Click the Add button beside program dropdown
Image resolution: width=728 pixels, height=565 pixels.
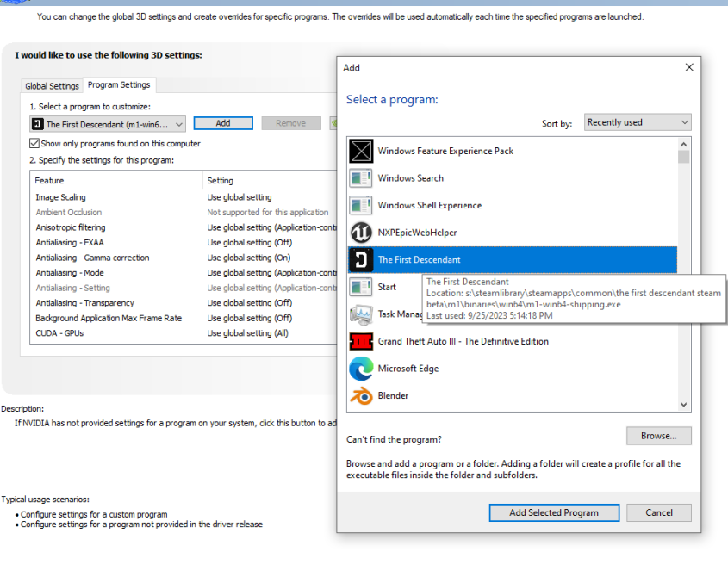[222, 123]
